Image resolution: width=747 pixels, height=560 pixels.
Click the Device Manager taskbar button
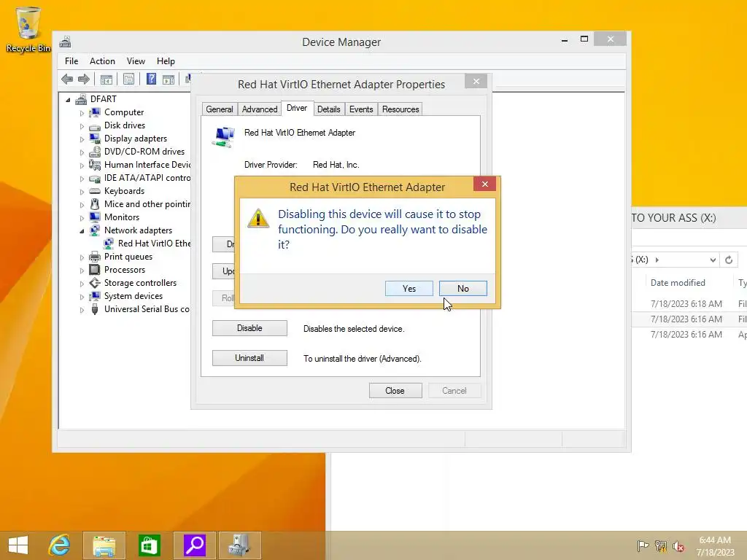click(239, 545)
